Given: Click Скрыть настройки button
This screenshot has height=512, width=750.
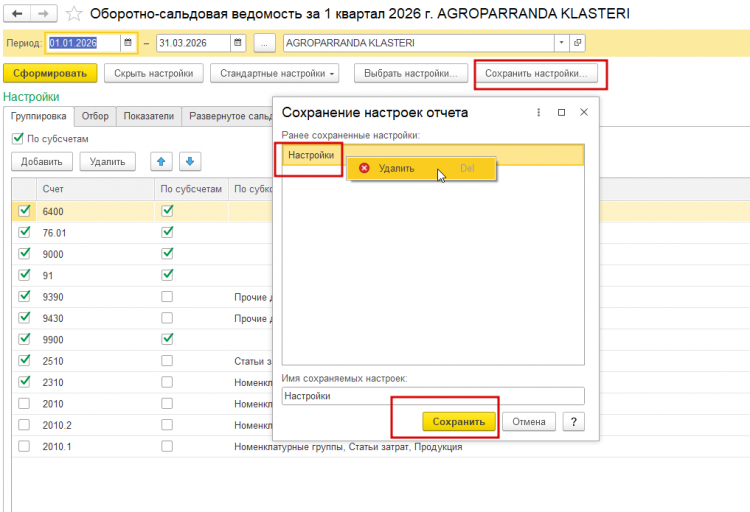Looking at the screenshot, I should [x=154, y=73].
